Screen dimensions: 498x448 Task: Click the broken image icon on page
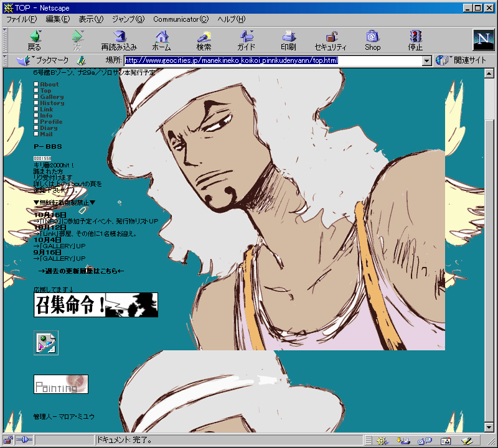[x=46, y=343]
